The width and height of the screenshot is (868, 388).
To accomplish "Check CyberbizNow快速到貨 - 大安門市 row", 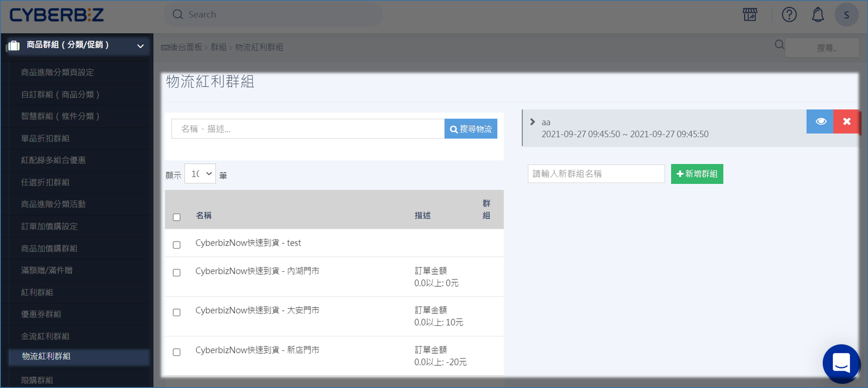I will click(x=177, y=312).
